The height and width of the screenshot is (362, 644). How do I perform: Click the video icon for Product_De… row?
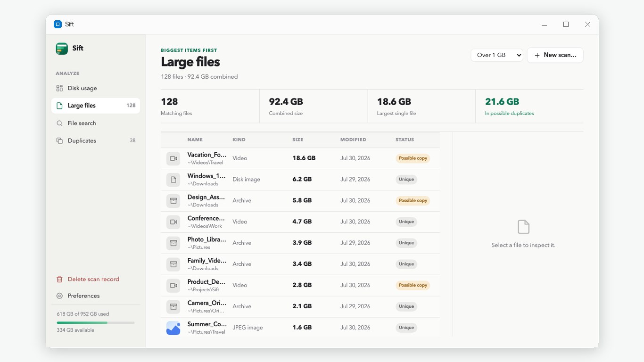[x=173, y=286]
